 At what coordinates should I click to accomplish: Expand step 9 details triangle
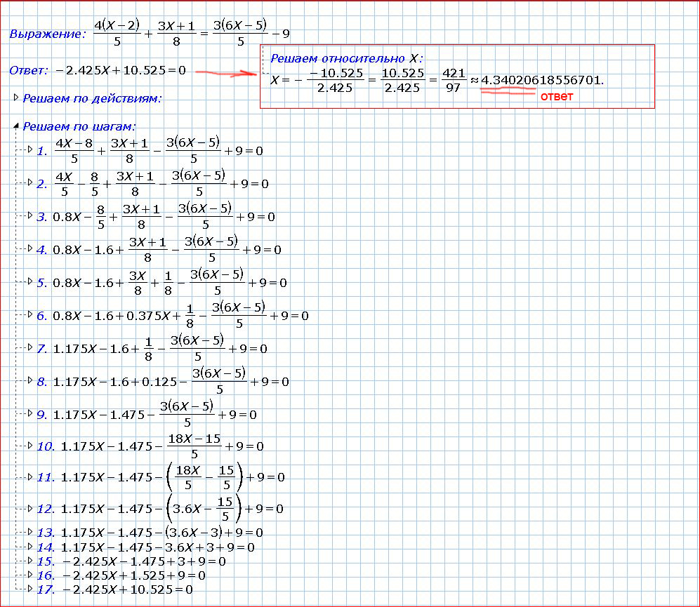click(x=30, y=413)
